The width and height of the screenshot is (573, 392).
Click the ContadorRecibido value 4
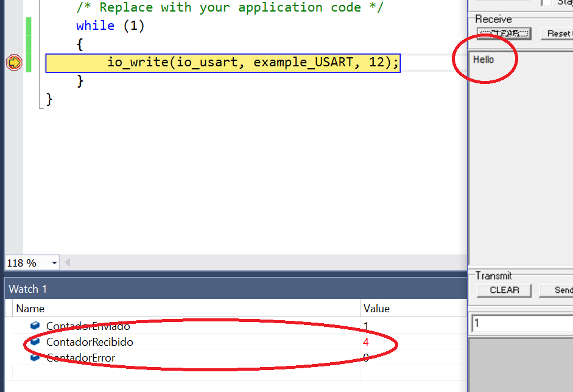(366, 342)
